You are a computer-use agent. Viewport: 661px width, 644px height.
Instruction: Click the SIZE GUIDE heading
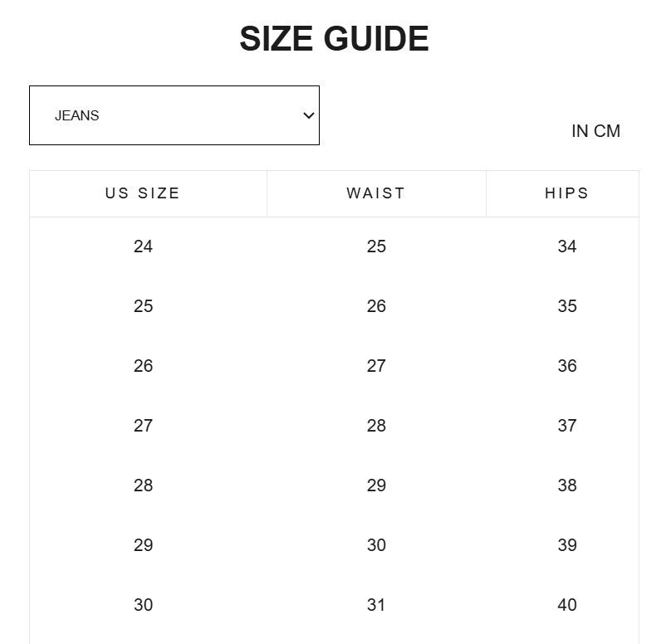click(x=334, y=38)
